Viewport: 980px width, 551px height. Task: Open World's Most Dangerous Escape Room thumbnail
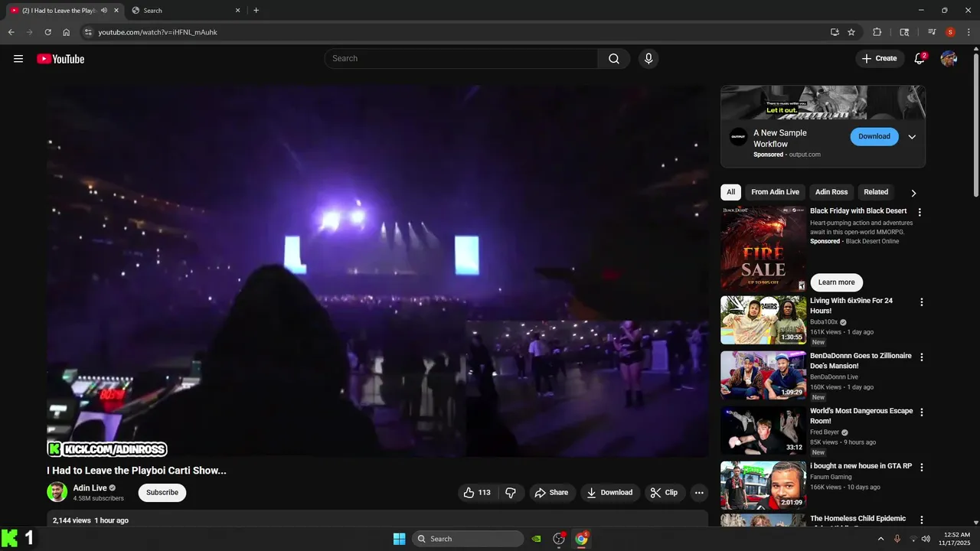763,430
